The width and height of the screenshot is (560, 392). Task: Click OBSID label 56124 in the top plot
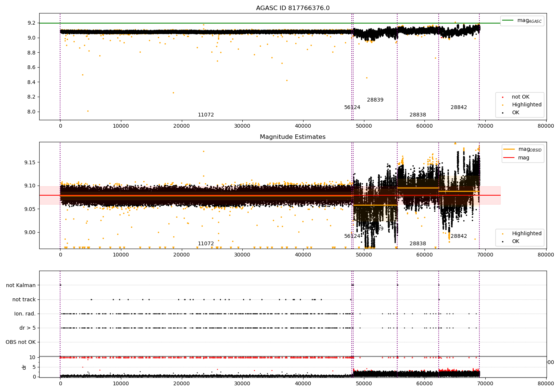[x=352, y=108]
